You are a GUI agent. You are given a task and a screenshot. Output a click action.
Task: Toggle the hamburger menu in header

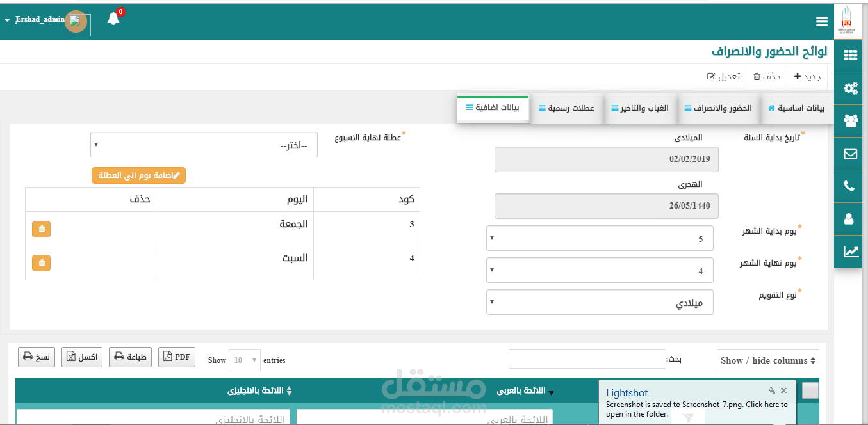pyautogui.click(x=822, y=22)
